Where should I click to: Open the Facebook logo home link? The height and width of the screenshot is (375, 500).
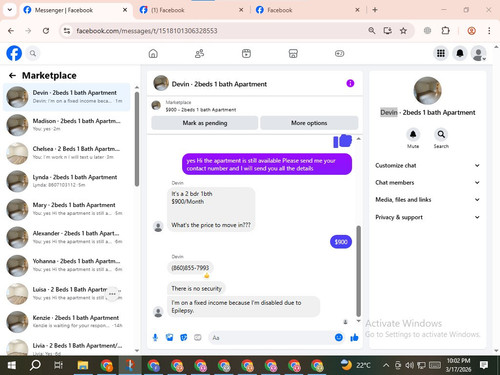point(14,53)
